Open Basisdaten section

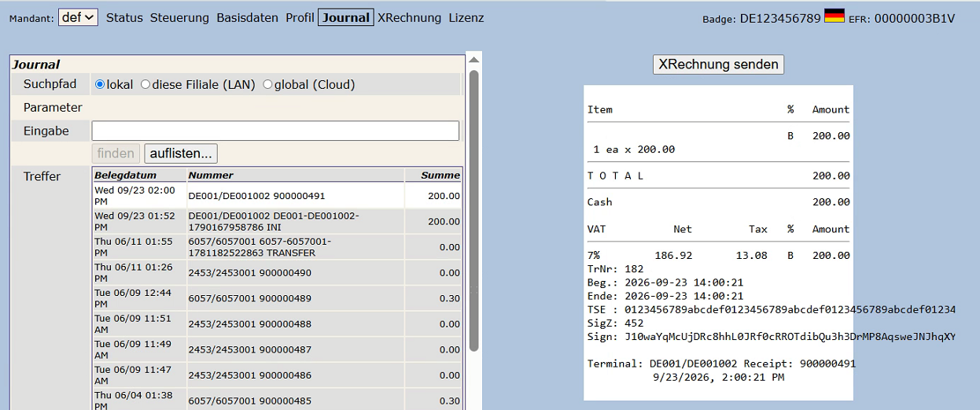pos(247,17)
